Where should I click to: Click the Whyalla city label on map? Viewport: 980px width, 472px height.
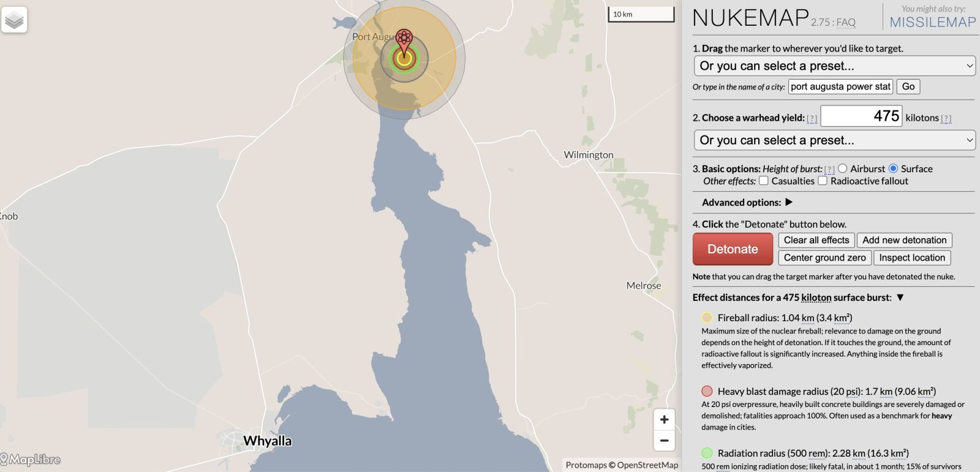(x=267, y=441)
